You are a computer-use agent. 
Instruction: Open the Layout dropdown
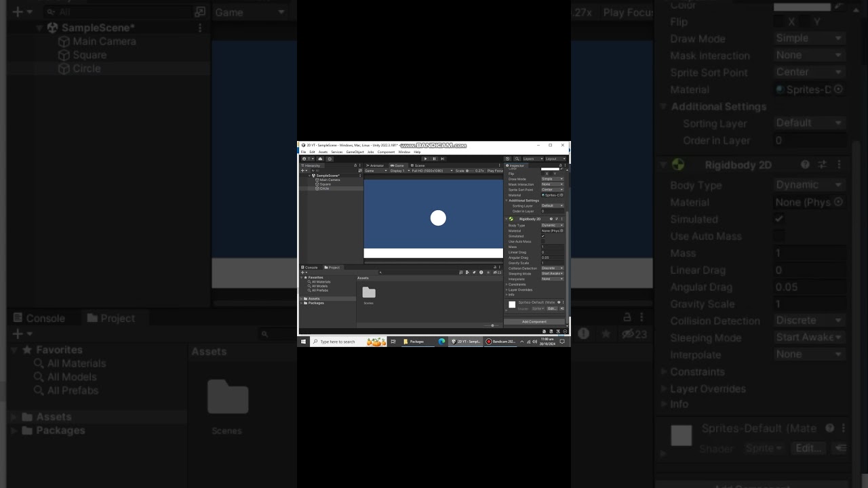tap(555, 159)
